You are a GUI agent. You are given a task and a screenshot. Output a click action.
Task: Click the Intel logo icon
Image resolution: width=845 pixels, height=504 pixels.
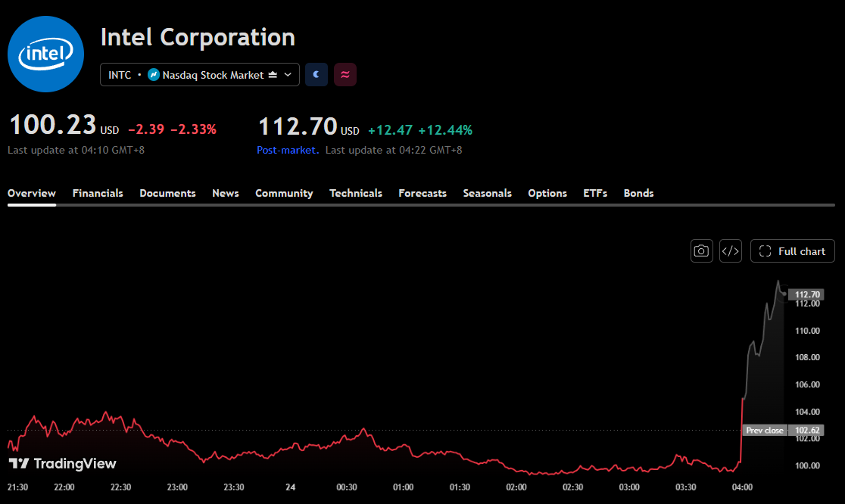tap(45, 54)
